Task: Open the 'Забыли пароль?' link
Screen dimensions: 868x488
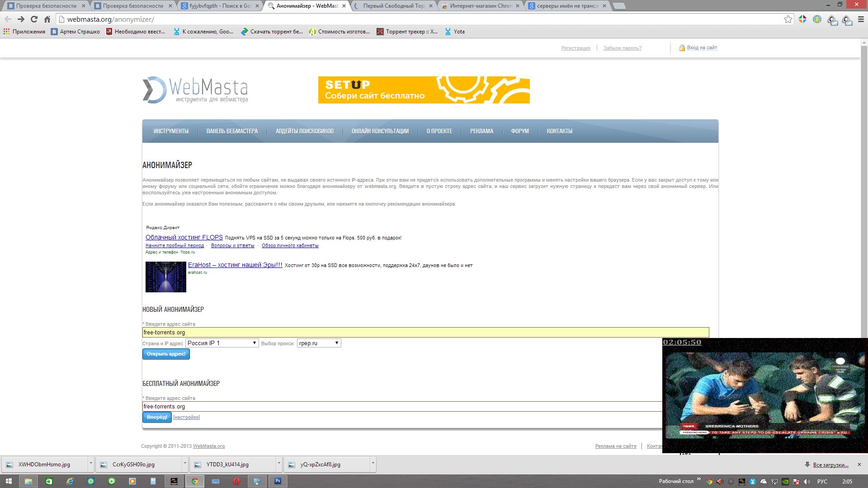Action: click(x=622, y=48)
